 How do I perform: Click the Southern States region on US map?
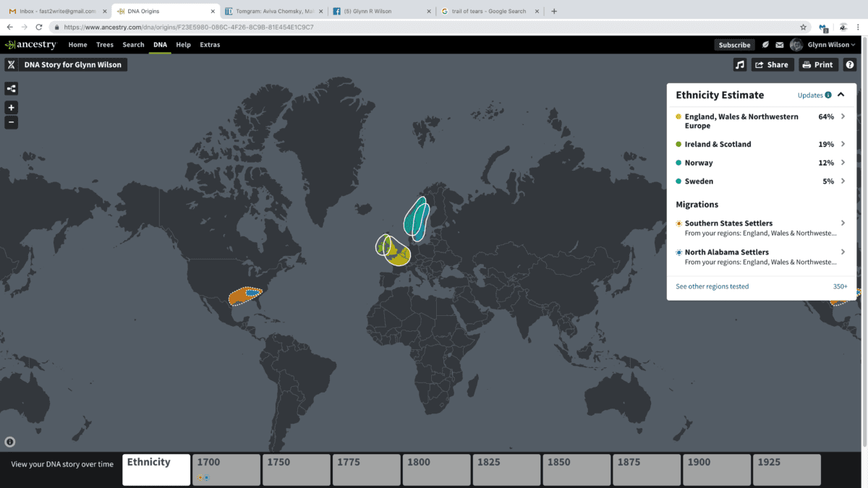tap(244, 296)
